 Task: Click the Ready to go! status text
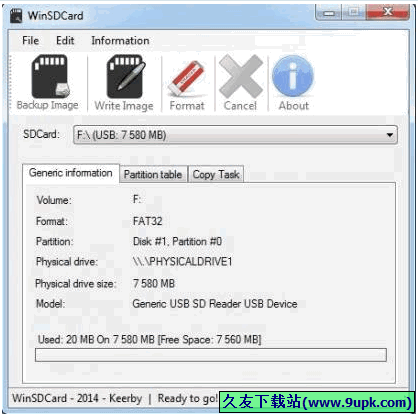[x=188, y=398]
